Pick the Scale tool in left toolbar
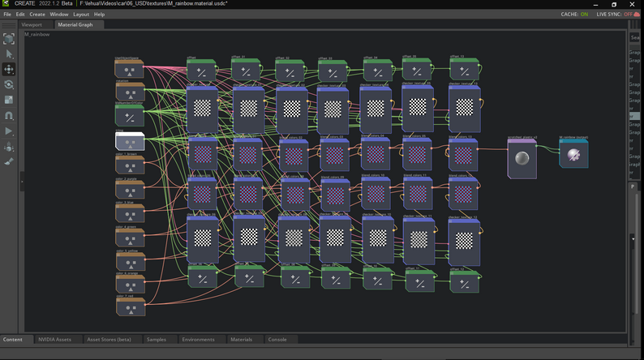Image resolution: width=644 pixels, height=360 pixels. coord(9,100)
